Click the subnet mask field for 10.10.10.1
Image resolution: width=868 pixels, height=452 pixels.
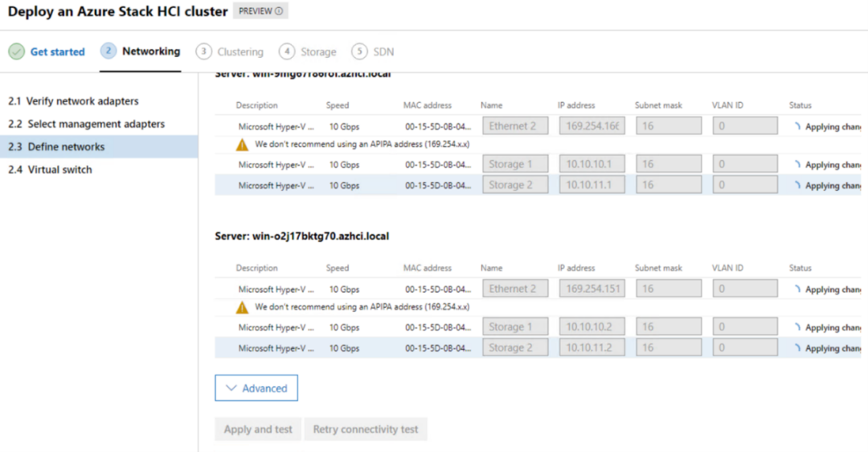point(669,164)
